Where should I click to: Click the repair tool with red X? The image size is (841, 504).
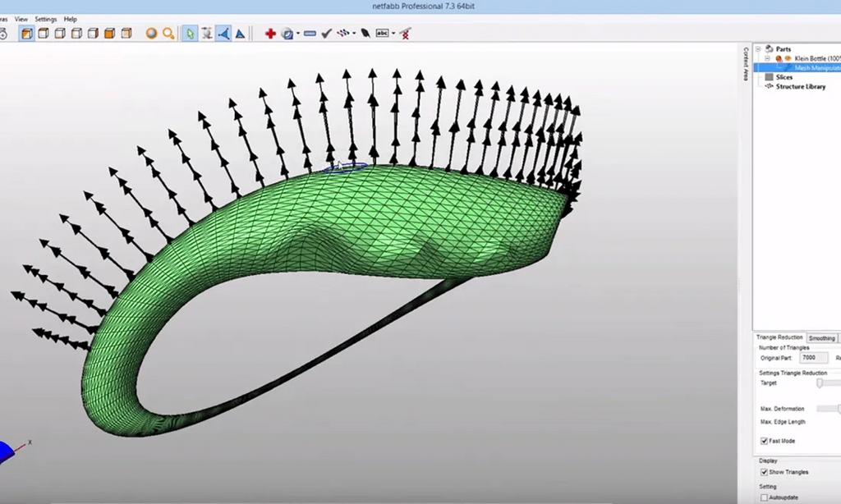pos(407,34)
